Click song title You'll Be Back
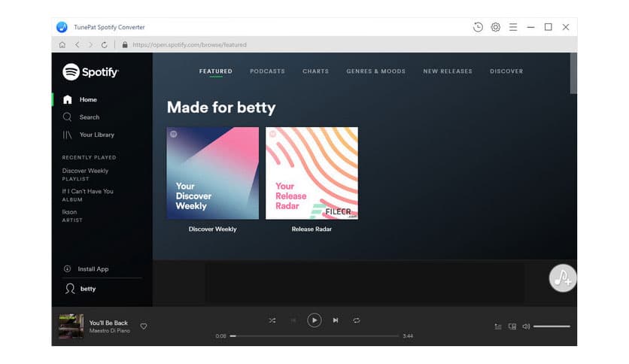The image size is (629, 364). [x=108, y=323]
